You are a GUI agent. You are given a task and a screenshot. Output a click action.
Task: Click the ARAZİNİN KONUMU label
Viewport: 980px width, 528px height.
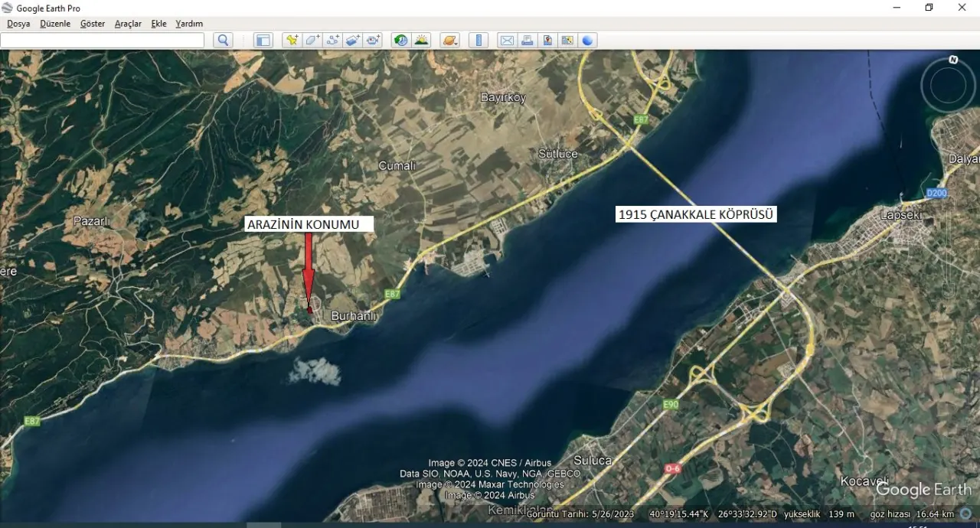pos(309,224)
